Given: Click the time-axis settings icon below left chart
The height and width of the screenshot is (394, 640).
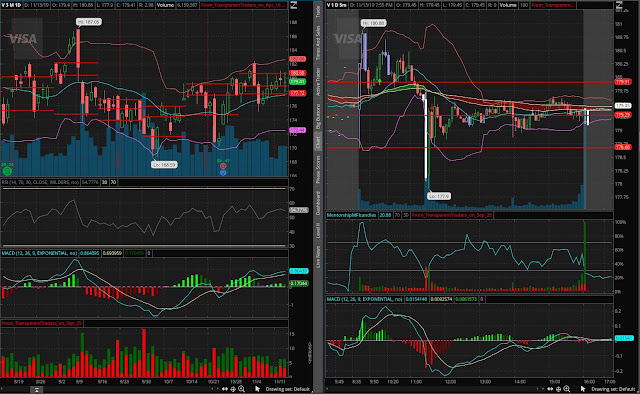Looking at the screenshot, I should [x=36, y=390].
